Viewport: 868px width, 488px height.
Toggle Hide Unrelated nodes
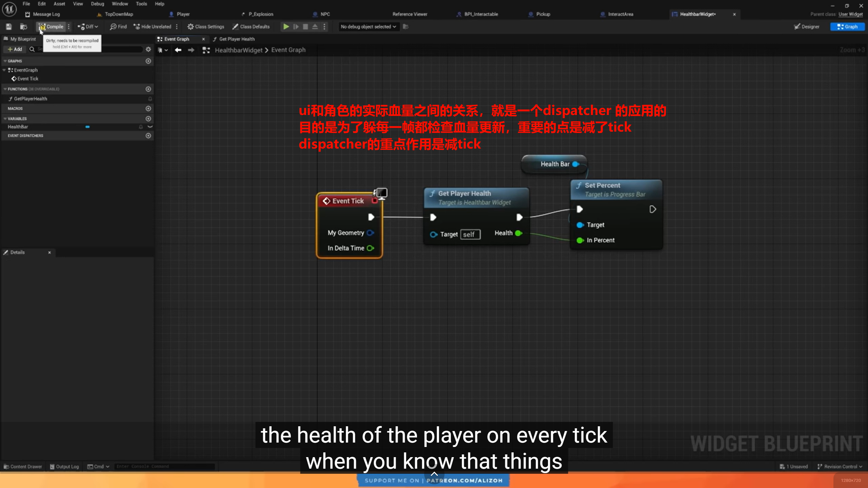point(153,26)
